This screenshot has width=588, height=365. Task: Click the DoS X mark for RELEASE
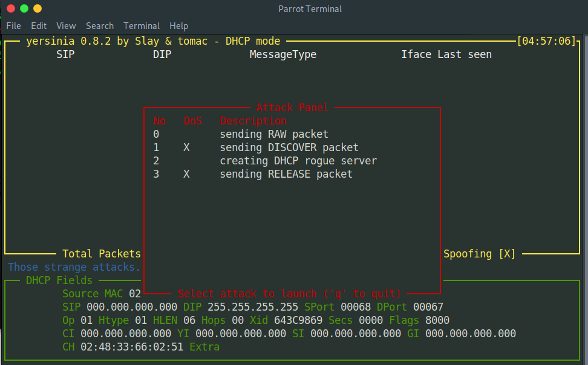186,174
